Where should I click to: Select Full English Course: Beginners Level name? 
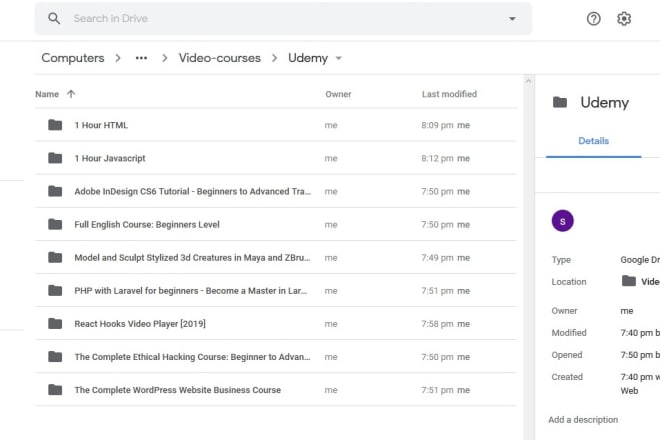click(147, 224)
